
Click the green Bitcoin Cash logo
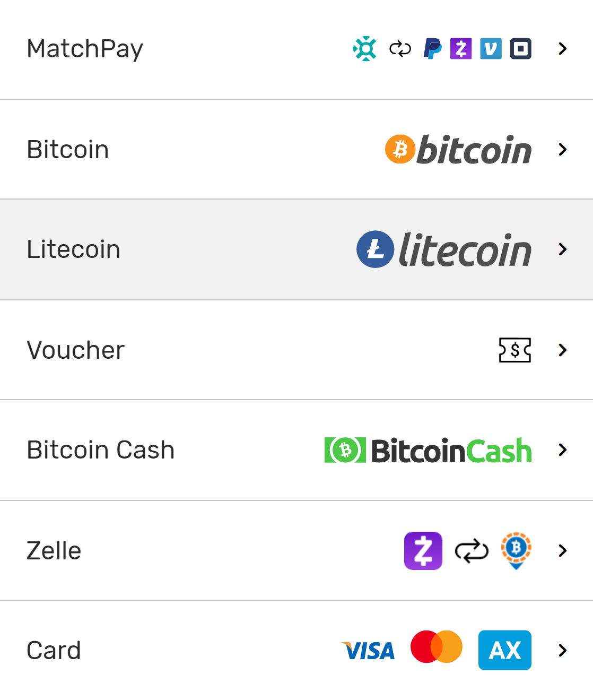345,450
